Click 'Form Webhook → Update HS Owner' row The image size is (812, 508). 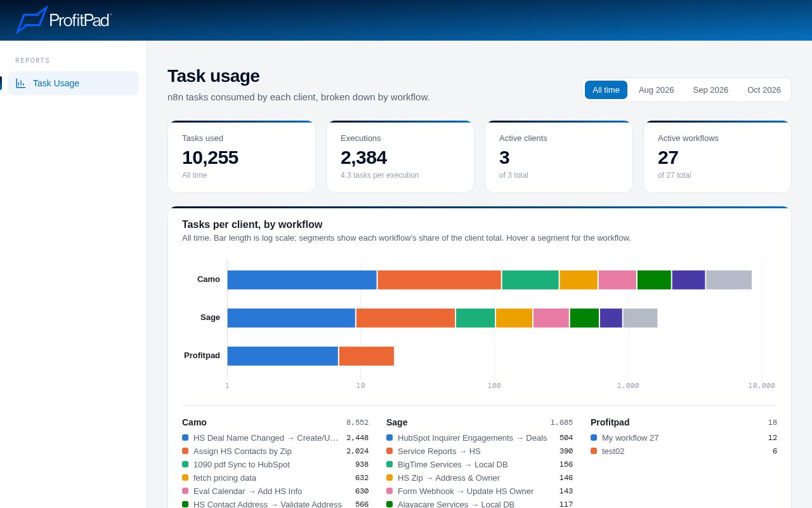point(480,491)
